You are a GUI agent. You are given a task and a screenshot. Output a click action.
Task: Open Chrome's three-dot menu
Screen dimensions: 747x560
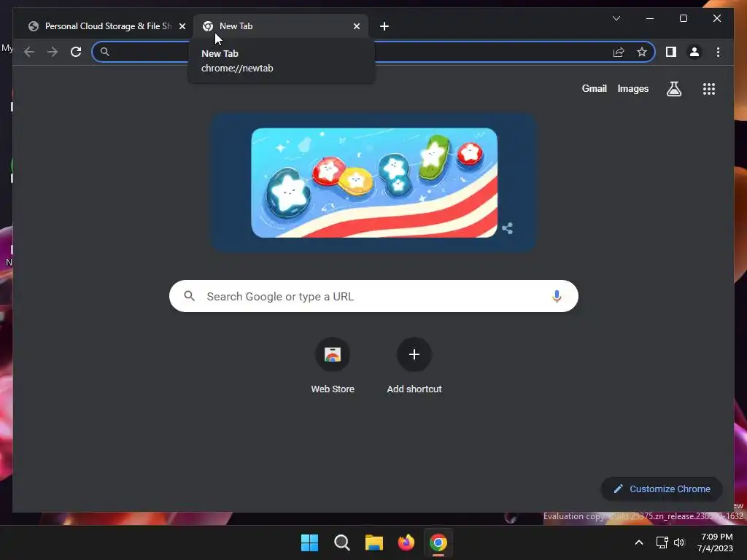pos(718,52)
